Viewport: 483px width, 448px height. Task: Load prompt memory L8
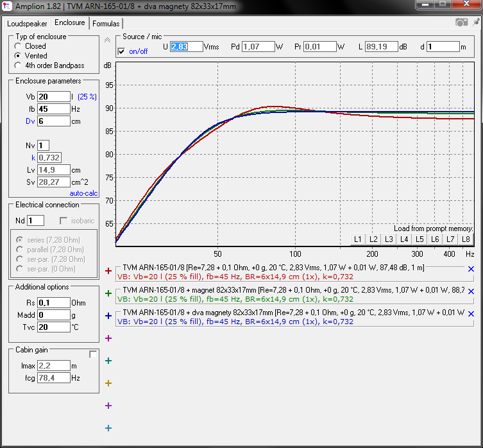click(x=466, y=239)
